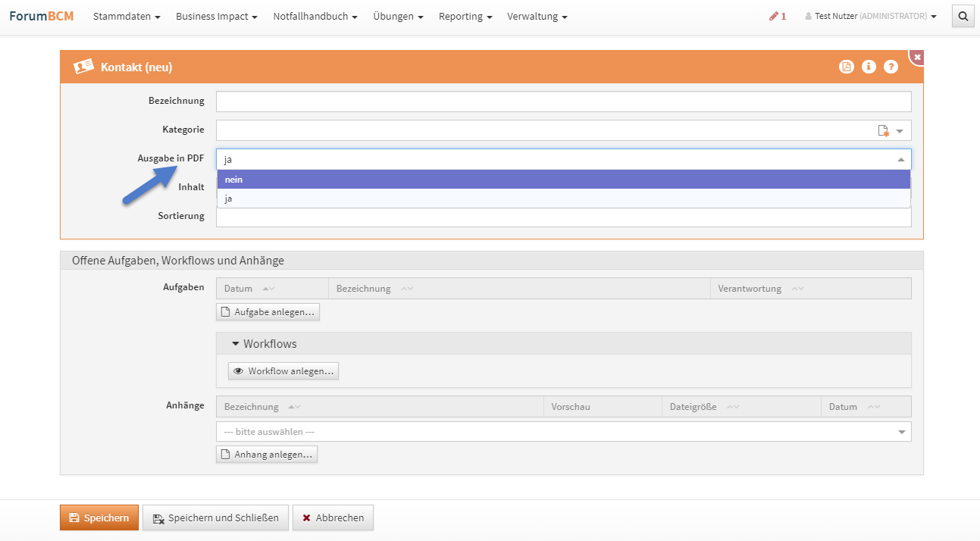Click the new category document icon
Screen dimensions: 980x541
coord(883,130)
